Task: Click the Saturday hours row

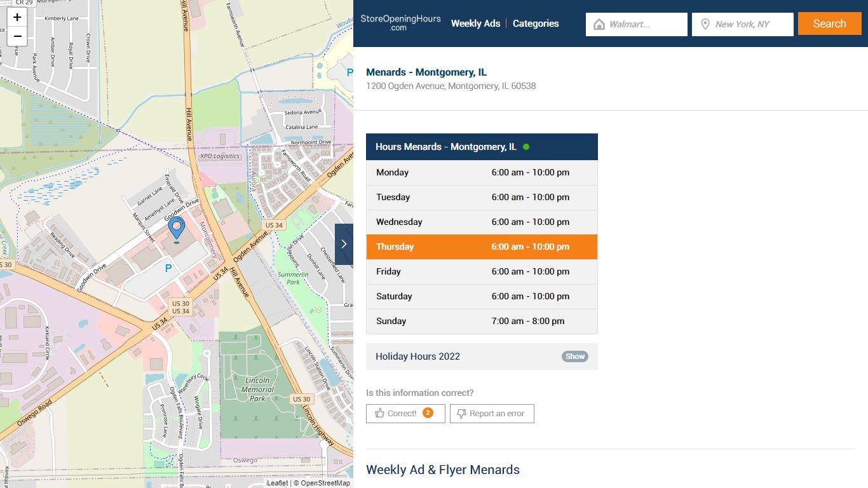Action: click(x=482, y=296)
